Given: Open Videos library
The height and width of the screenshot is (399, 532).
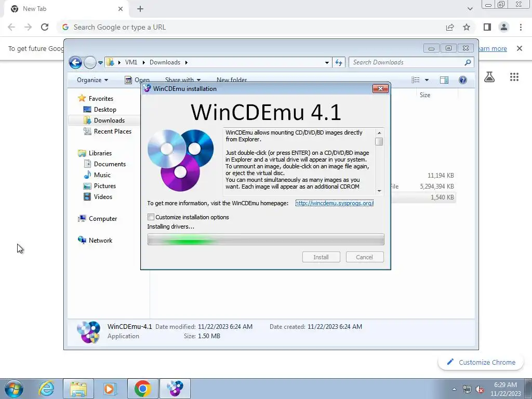Looking at the screenshot, I should (x=103, y=196).
